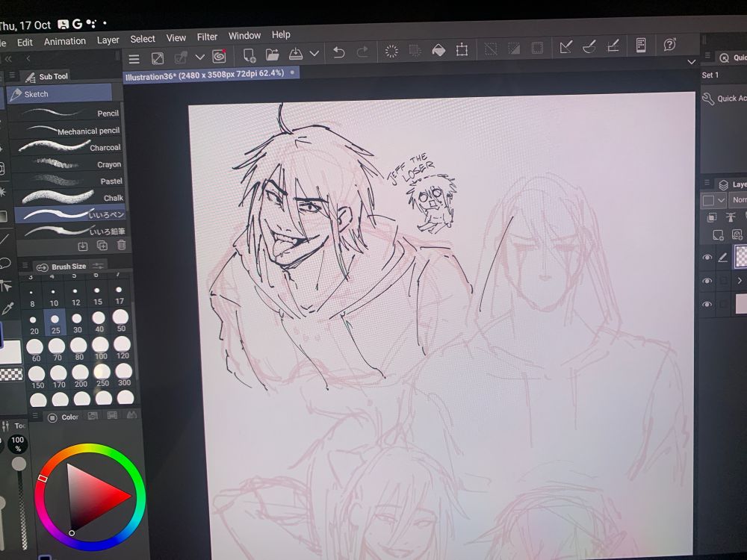This screenshot has width=747, height=560.
Task: Open the Animation menu
Action: click(65, 41)
